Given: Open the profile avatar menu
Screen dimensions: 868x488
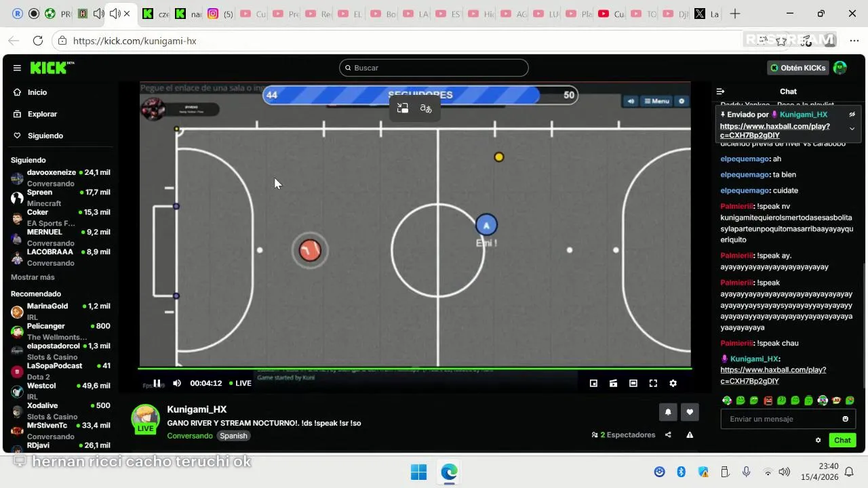Looking at the screenshot, I should coord(840,68).
